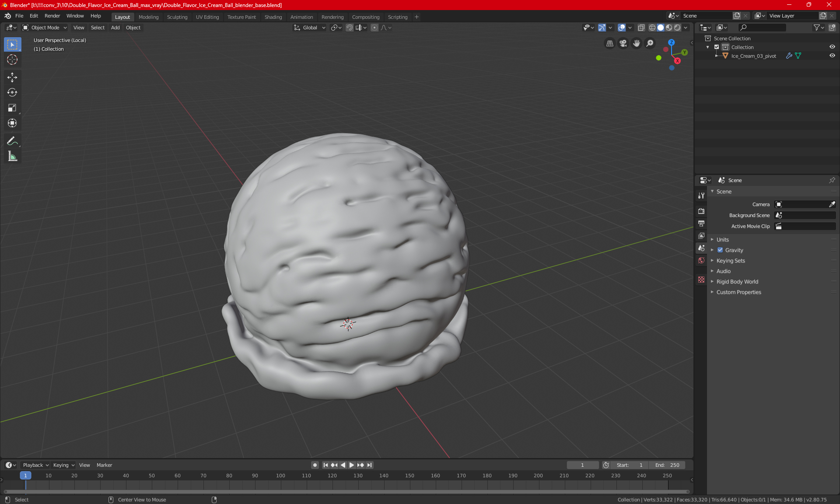This screenshot has width=840, height=504.
Task: Open the Render menu
Action: tap(52, 16)
